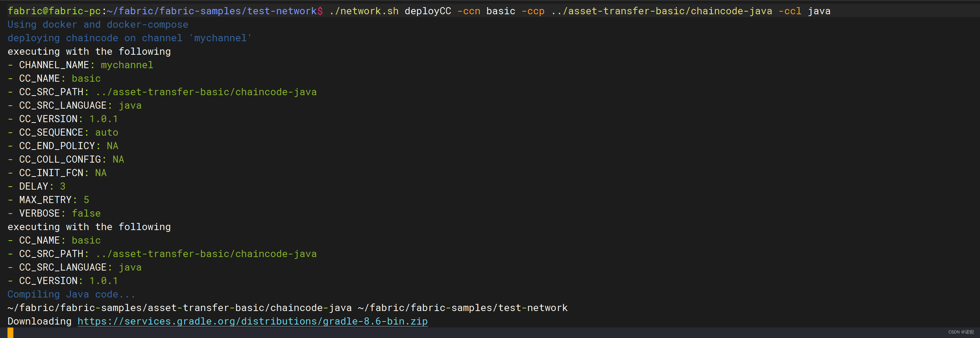980x338 pixels.
Task: Click the first 'CC_NAME: basic' line
Action: 54,78
